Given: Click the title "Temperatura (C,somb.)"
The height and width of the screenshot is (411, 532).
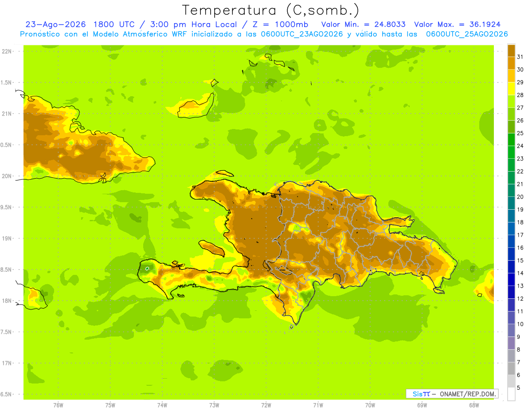Looking at the screenshot, I should coord(271,10).
